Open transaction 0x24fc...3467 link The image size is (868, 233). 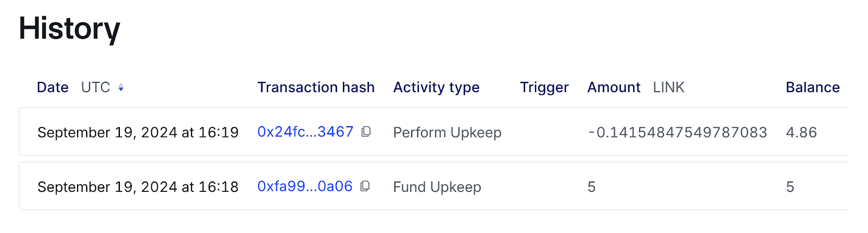[305, 132]
